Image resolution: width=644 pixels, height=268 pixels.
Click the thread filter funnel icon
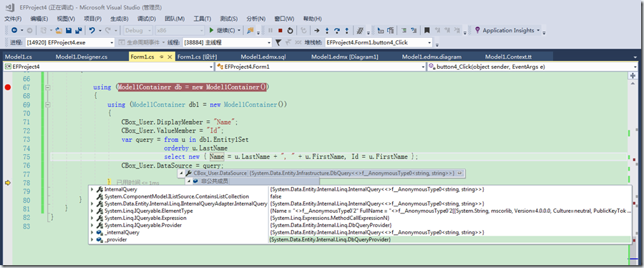[278, 42]
